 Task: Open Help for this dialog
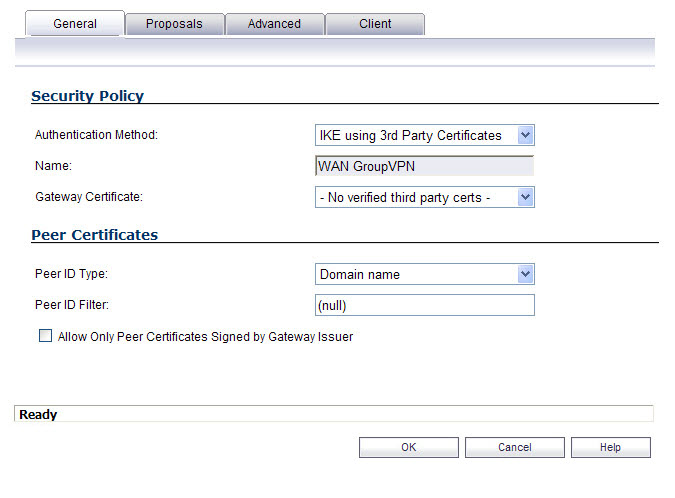610,447
